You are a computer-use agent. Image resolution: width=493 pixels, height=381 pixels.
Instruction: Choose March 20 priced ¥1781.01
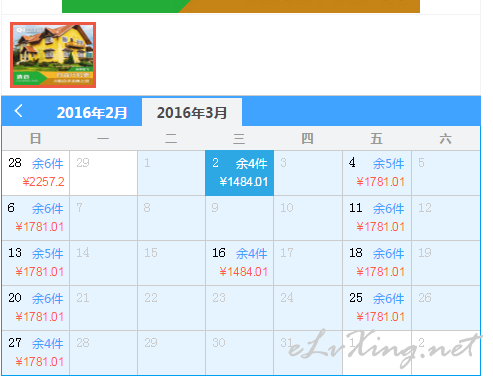(36, 308)
